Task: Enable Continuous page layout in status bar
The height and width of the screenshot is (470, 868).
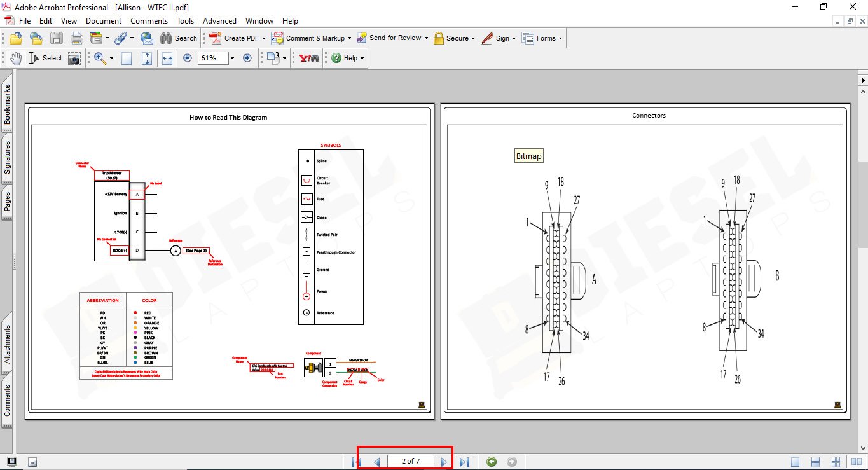Action: click(816, 462)
